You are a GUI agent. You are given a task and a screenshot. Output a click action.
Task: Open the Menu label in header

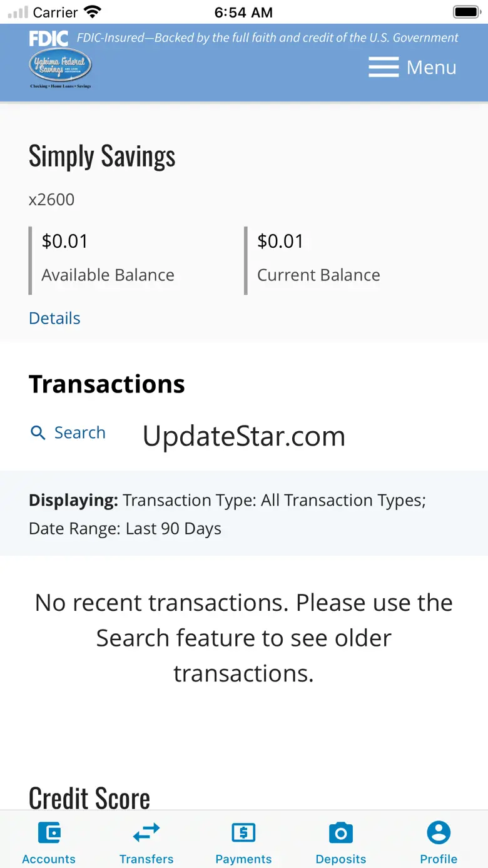coord(431,67)
